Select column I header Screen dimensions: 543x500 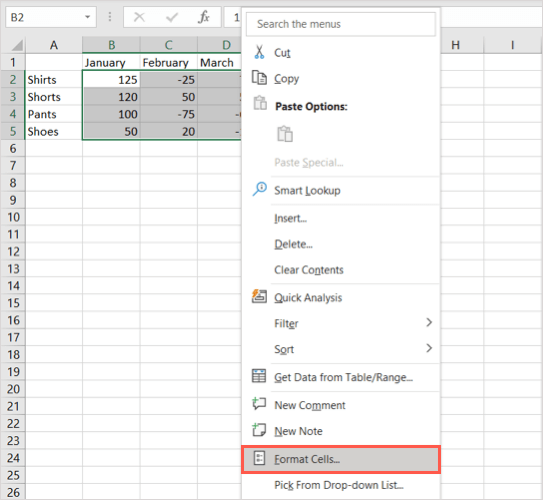pyautogui.click(x=512, y=45)
